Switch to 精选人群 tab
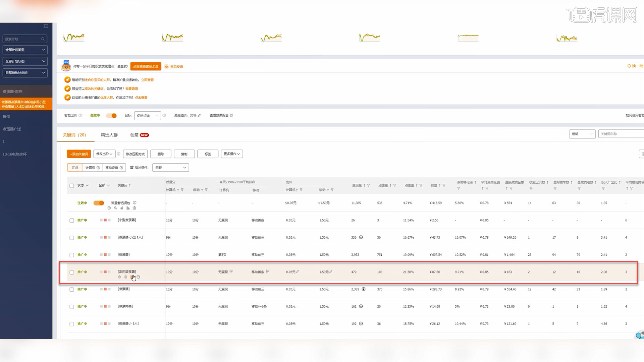 pyautogui.click(x=109, y=135)
